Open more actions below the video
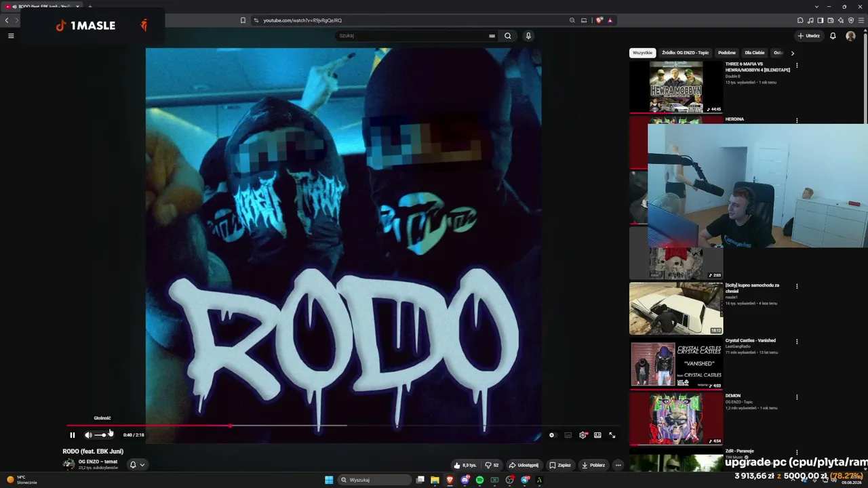 [x=618, y=465]
